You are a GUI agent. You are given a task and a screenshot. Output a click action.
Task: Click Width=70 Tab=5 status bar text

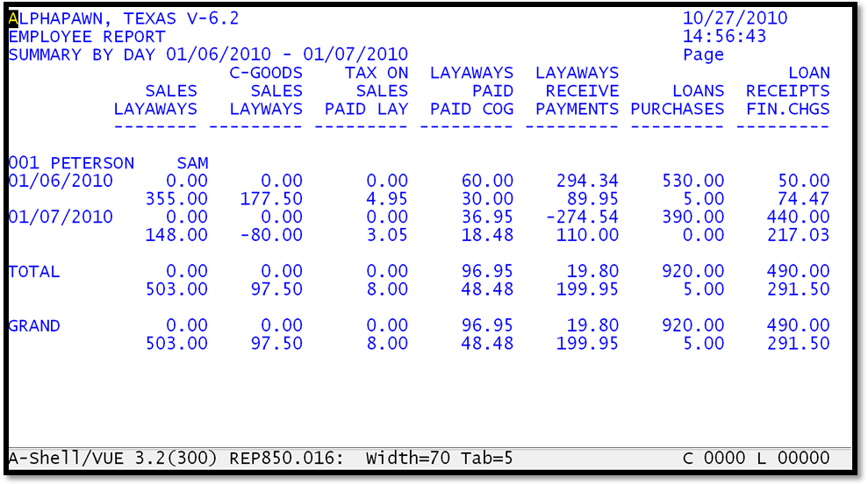click(440, 459)
